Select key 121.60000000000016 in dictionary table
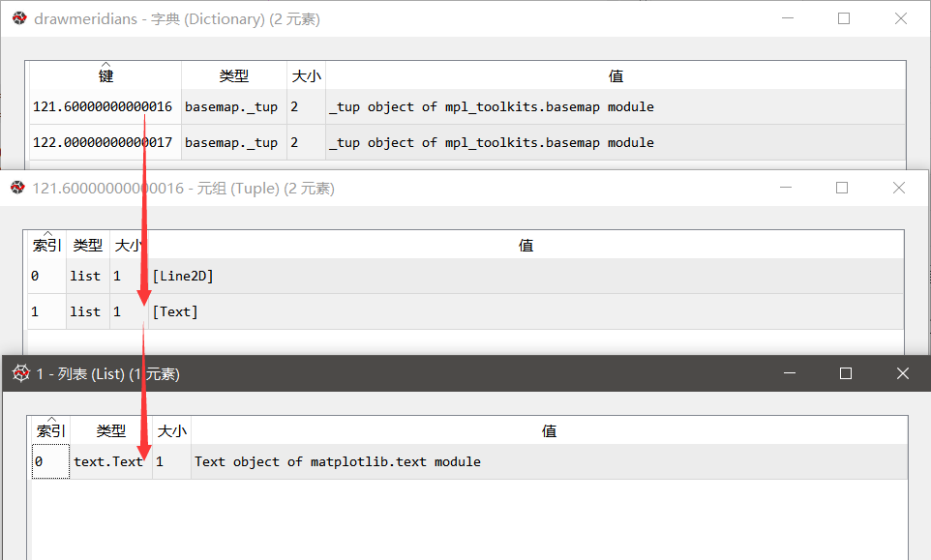The height and width of the screenshot is (560, 931). pyautogui.click(x=105, y=106)
